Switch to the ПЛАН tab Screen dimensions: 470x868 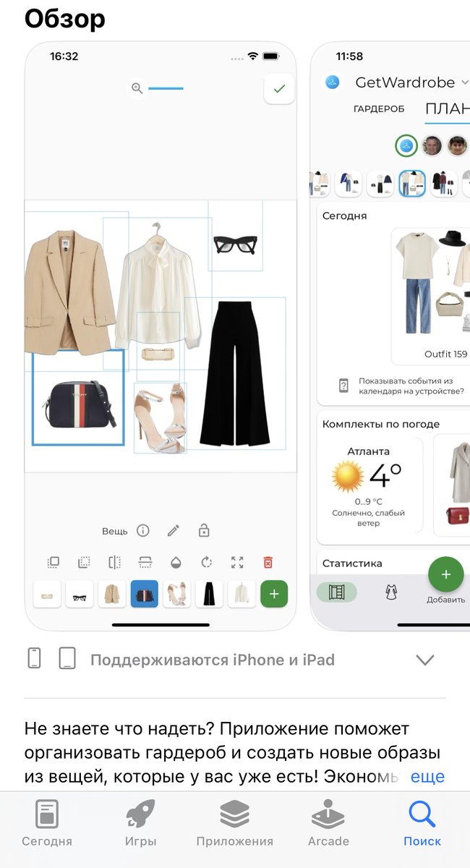pos(448,109)
